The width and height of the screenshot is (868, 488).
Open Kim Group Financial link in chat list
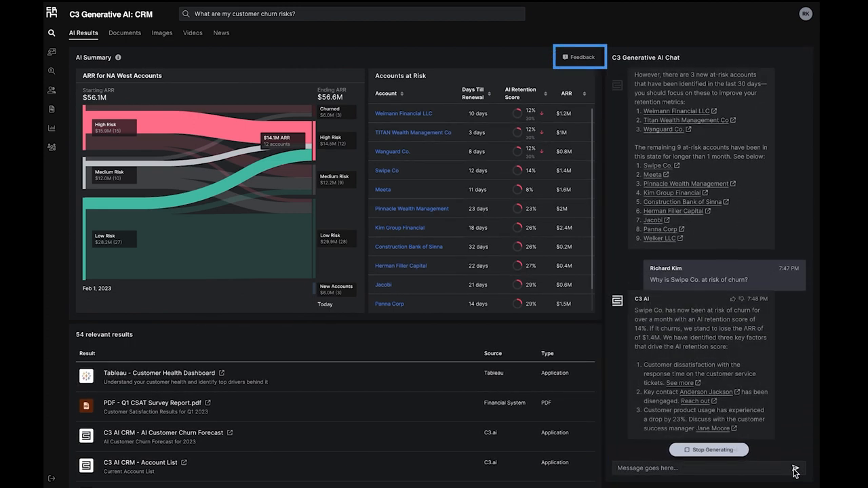pos(672,192)
